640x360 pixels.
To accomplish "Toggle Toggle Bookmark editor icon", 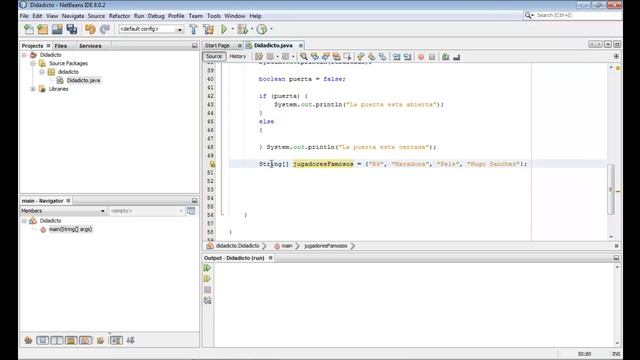I will tap(383, 57).
